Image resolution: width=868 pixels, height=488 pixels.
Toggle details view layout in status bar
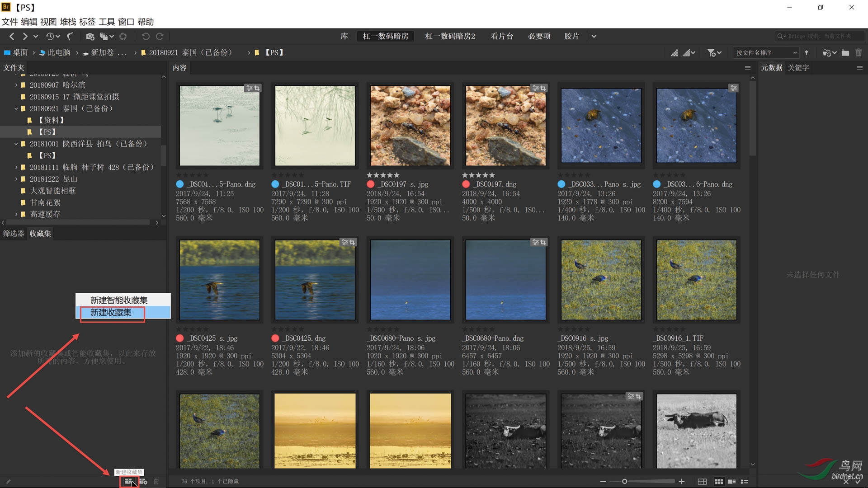click(x=731, y=482)
